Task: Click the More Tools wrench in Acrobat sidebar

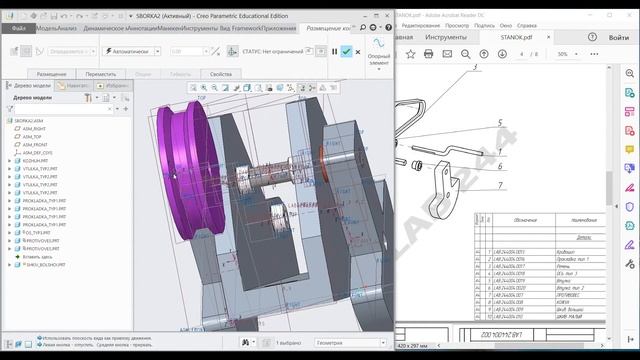Action: 630,264
